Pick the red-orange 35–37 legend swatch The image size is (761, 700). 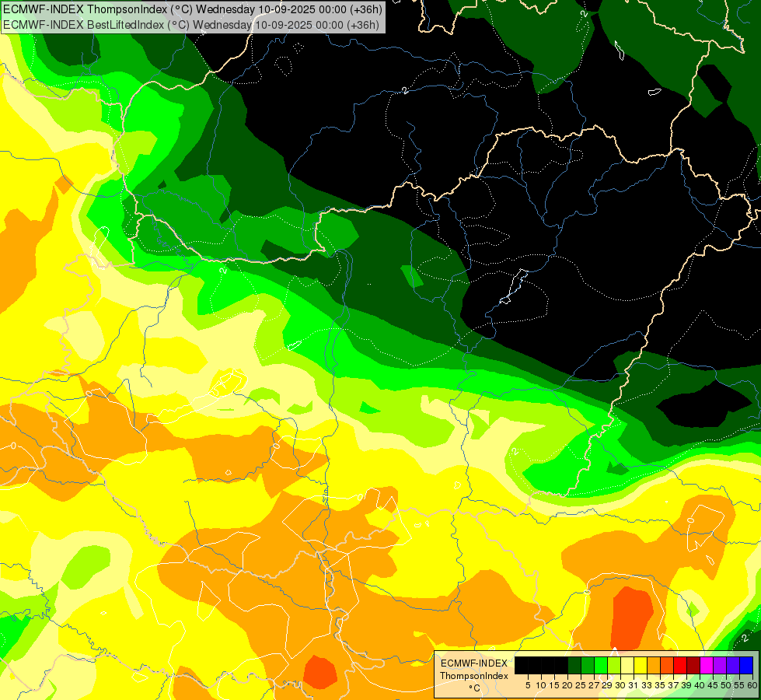point(667,665)
